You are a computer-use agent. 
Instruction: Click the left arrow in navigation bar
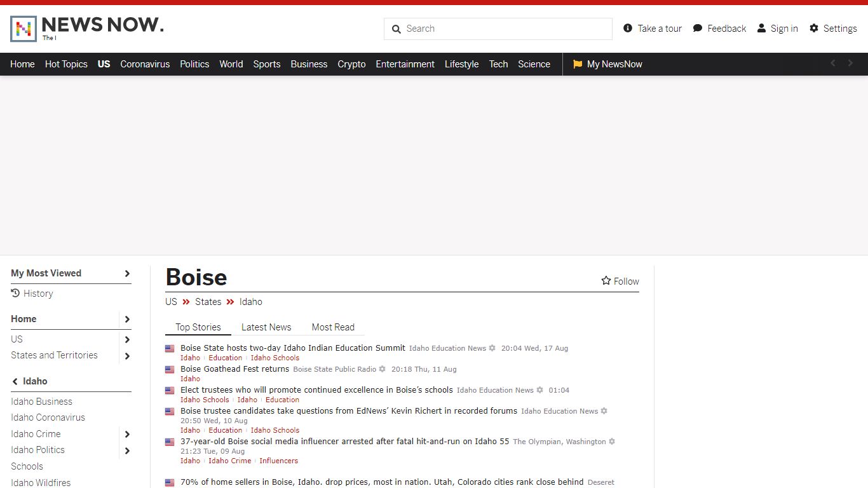click(x=833, y=63)
